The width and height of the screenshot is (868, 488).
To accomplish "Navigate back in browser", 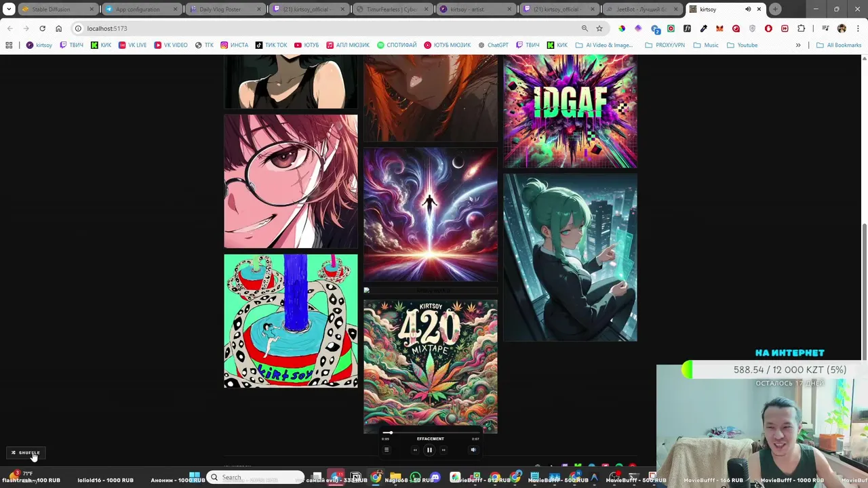I will (x=9, y=28).
